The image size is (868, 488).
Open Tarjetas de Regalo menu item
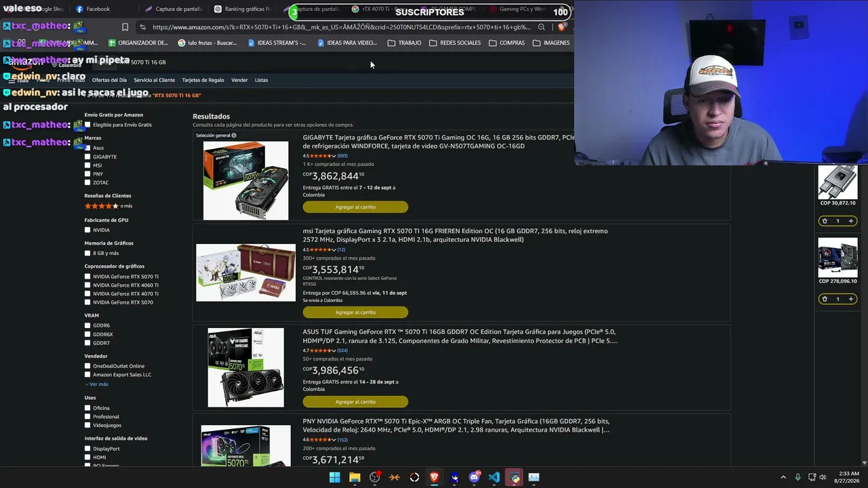pyautogui.click(x=203, y=80)
